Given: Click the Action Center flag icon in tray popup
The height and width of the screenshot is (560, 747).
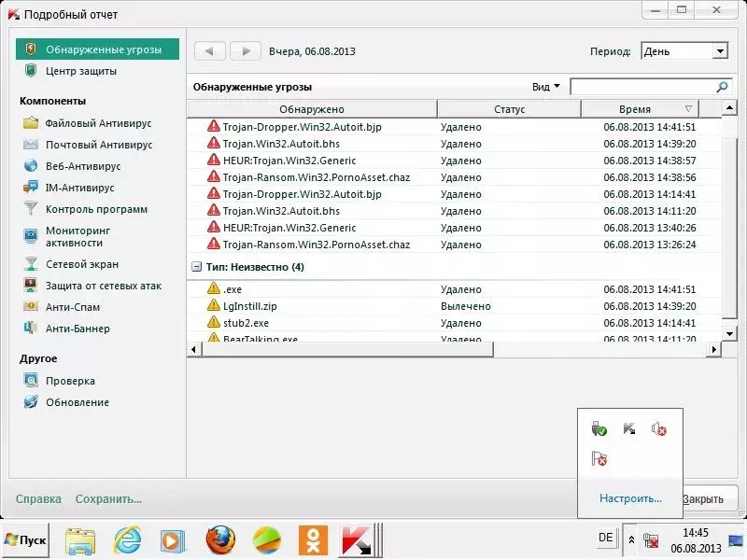Looking at the screenshot, I should 599,458.
